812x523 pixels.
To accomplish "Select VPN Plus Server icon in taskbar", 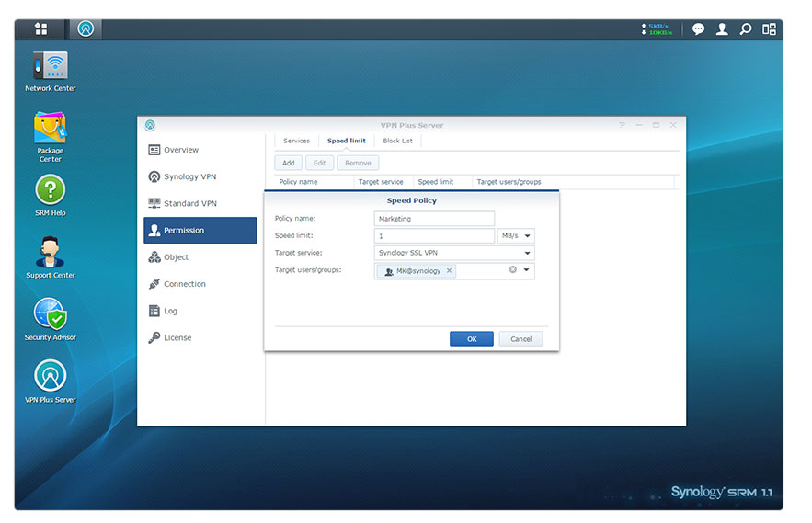I will point(86,29).
